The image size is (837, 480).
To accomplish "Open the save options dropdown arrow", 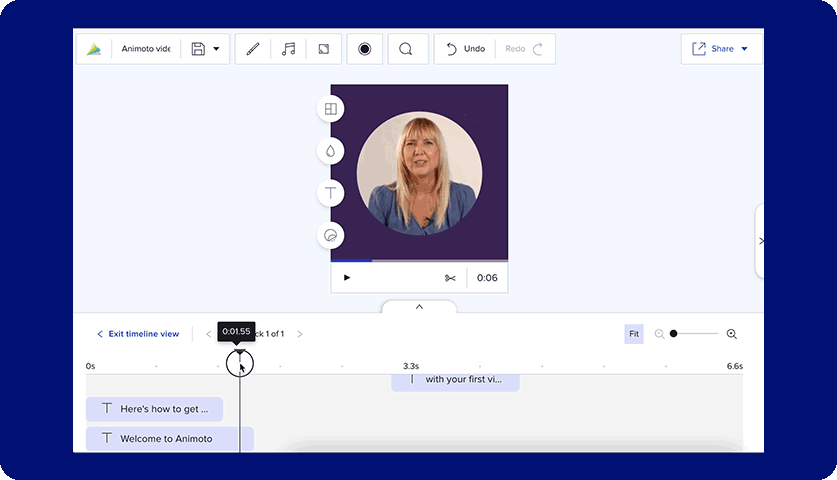I will tap(216, 49).
